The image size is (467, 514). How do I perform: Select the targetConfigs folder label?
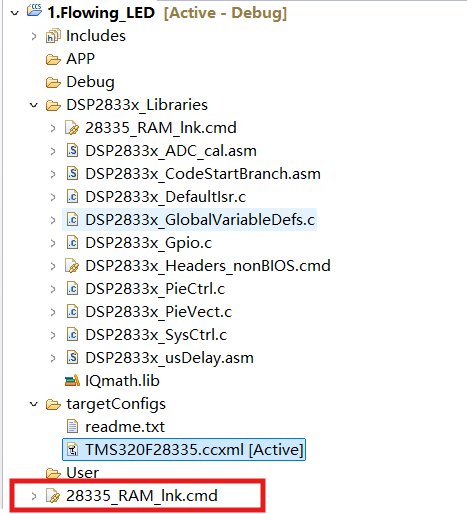coord(116,404)
